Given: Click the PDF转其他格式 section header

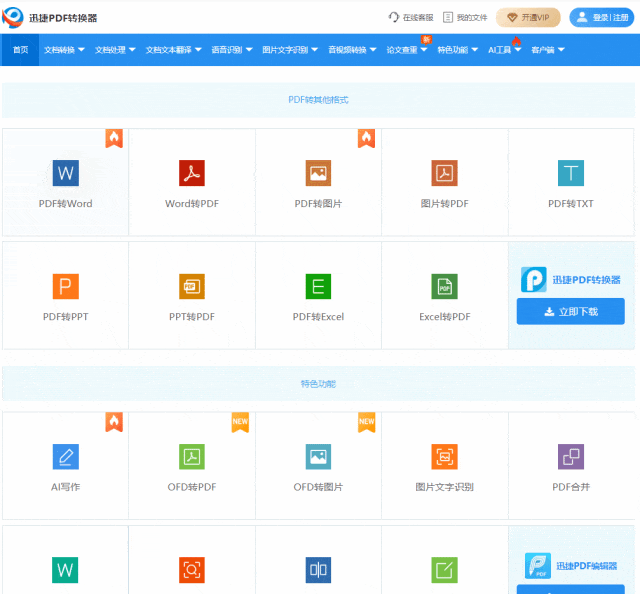Looking at the screenshot, I should coord(318,100).
